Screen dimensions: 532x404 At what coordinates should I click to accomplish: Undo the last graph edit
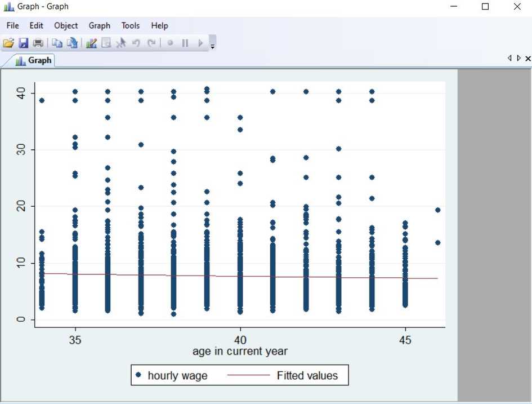pos(136,43)
